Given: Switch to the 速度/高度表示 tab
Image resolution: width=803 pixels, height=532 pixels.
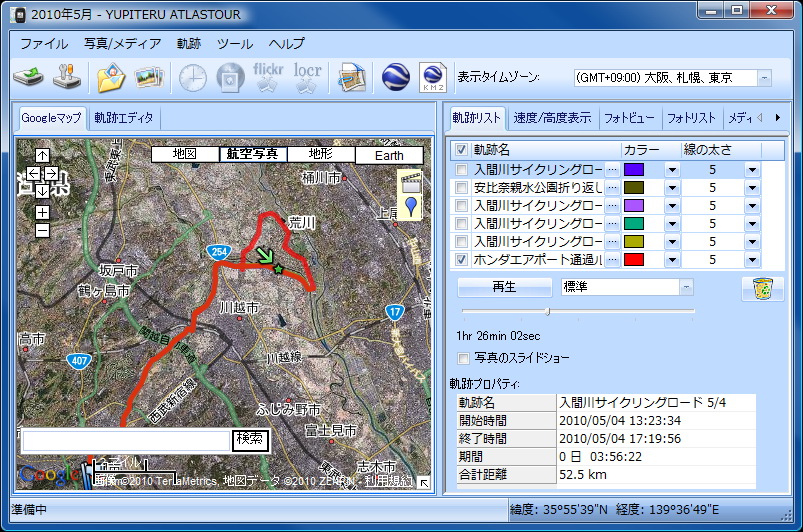Looking at the screenshot, I should coord(552,118).
